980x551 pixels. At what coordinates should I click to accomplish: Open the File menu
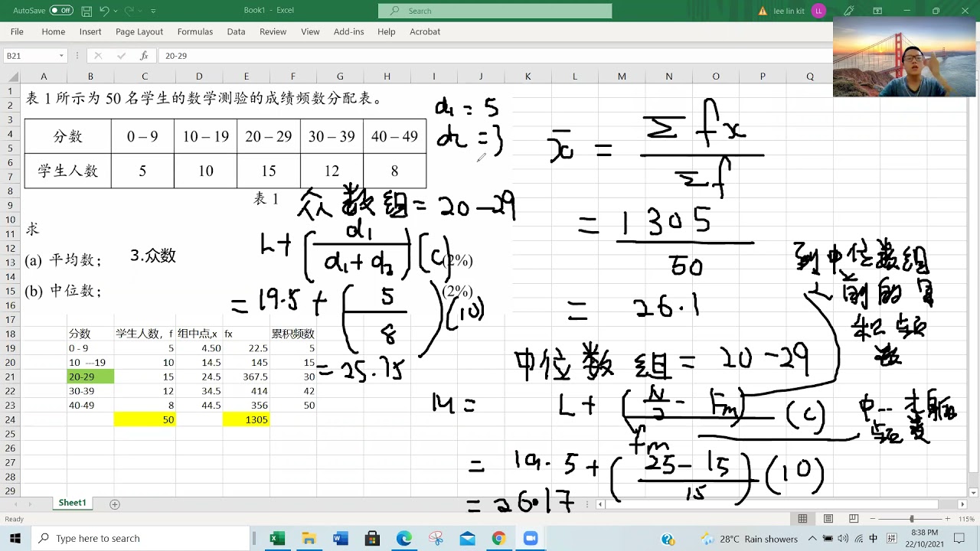click(x=17, y=31)
